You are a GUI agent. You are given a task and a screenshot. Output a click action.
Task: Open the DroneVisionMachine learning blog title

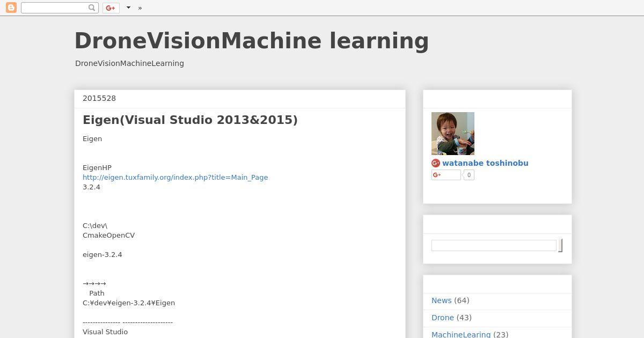tap(251, 41)
